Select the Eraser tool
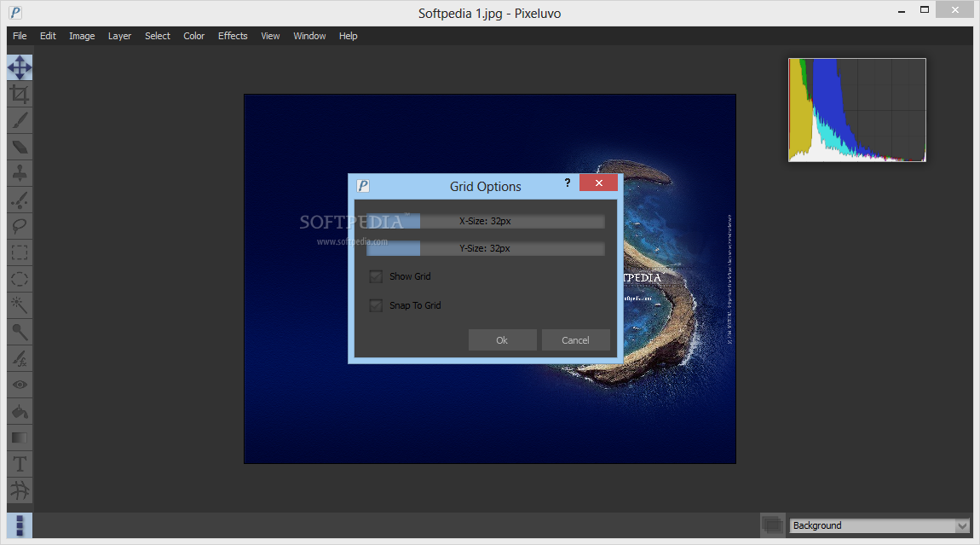Image resolution: width=980 pixels, height=545 pixels. (x=20, y=147)
